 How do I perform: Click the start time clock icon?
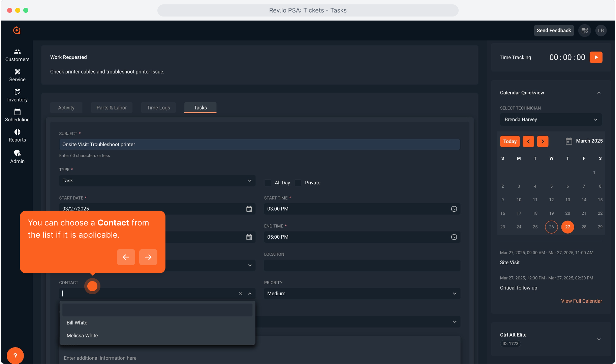pyautogui.click(x=454, y=209)
